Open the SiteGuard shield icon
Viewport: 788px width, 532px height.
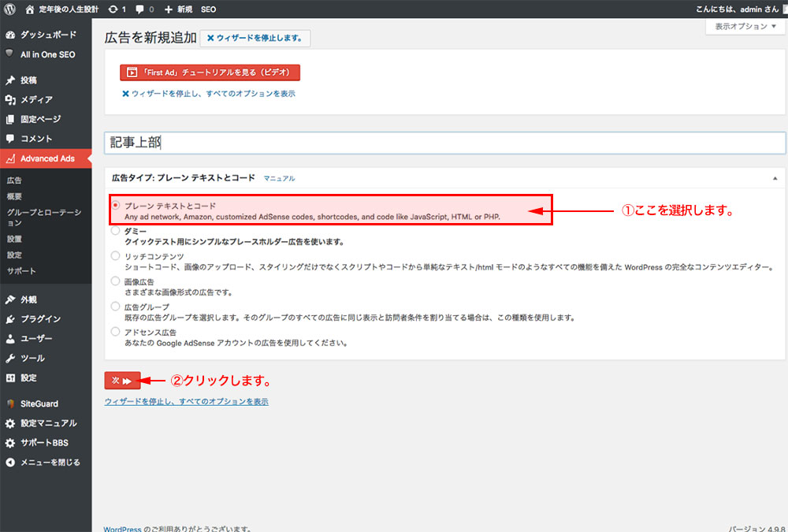click(10, 404)
